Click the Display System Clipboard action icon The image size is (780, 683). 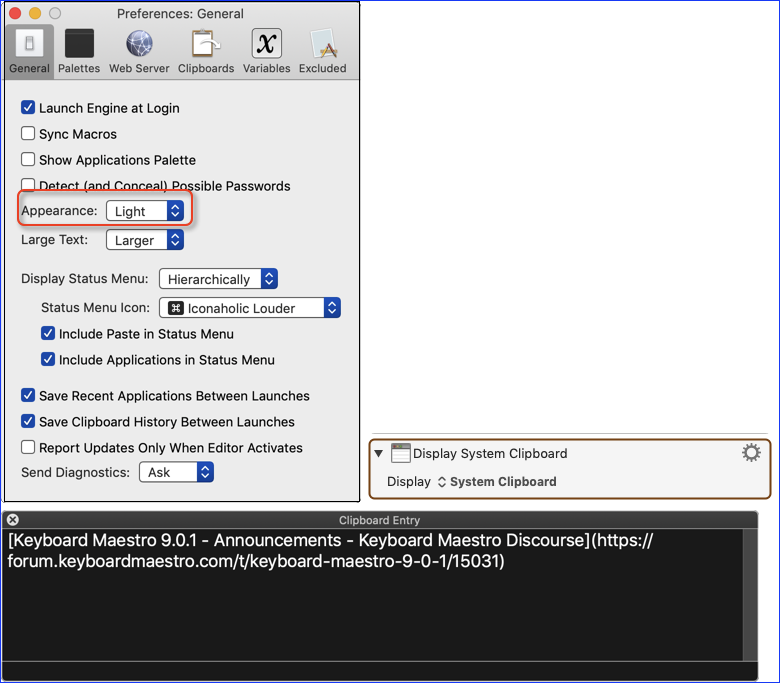pos(400,453)
